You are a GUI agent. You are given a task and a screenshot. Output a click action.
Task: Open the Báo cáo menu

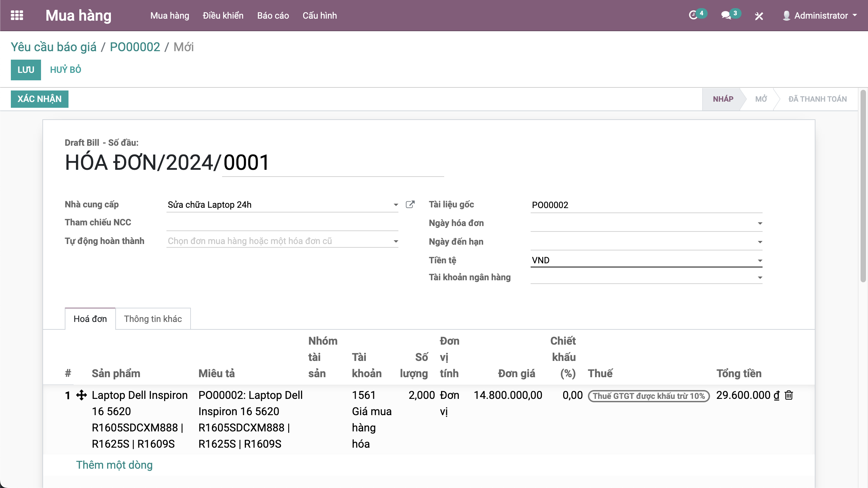coord(273,16)
